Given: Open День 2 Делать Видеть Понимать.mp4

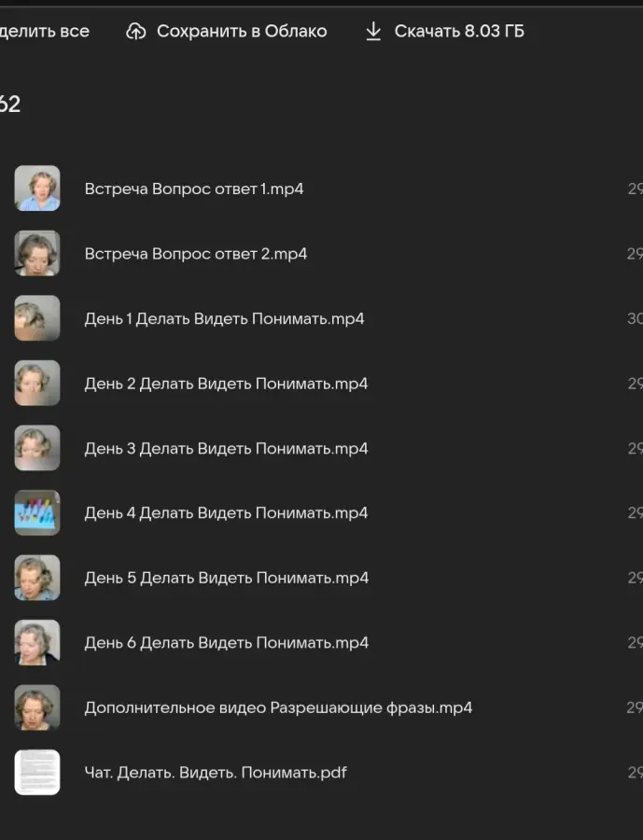Looking at the screenshot, I should [226, 384].
